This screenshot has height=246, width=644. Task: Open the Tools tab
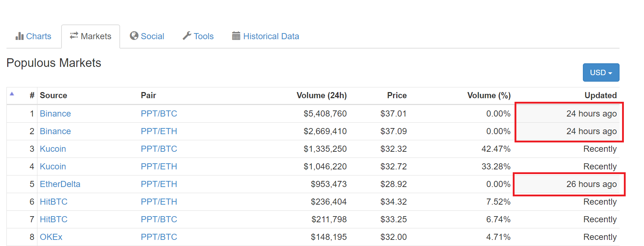pyautogui.click(x=198, y=36)
